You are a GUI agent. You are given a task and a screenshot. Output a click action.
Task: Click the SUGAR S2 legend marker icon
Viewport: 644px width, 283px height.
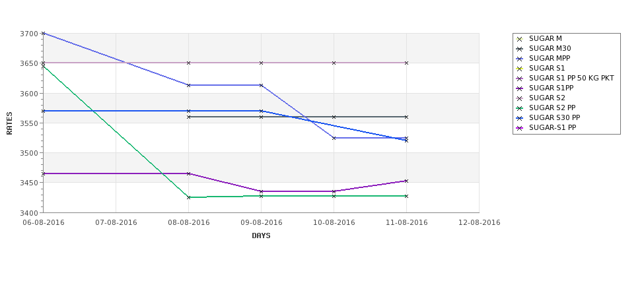coord(519,98)
